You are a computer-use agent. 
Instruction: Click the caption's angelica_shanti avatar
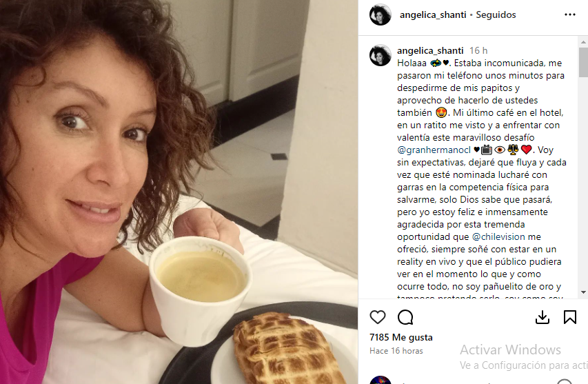pyautogui.click(x=381, y=55)
